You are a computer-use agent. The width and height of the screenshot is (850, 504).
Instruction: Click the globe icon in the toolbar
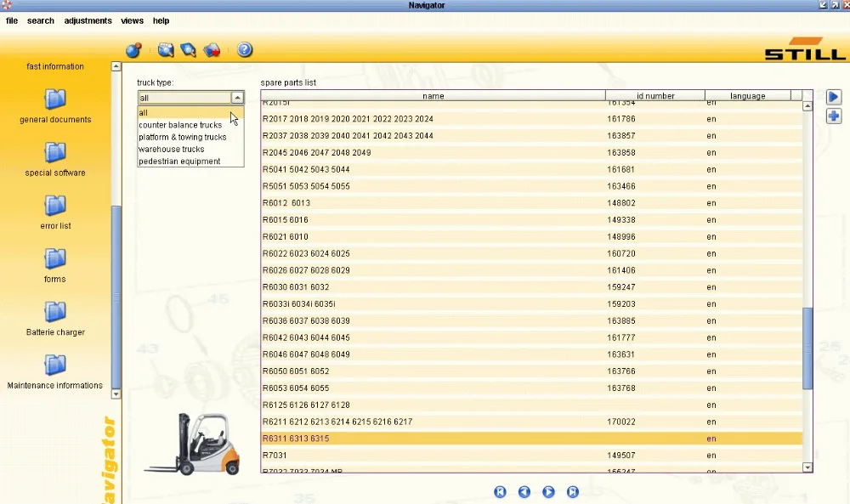[133, 50]
